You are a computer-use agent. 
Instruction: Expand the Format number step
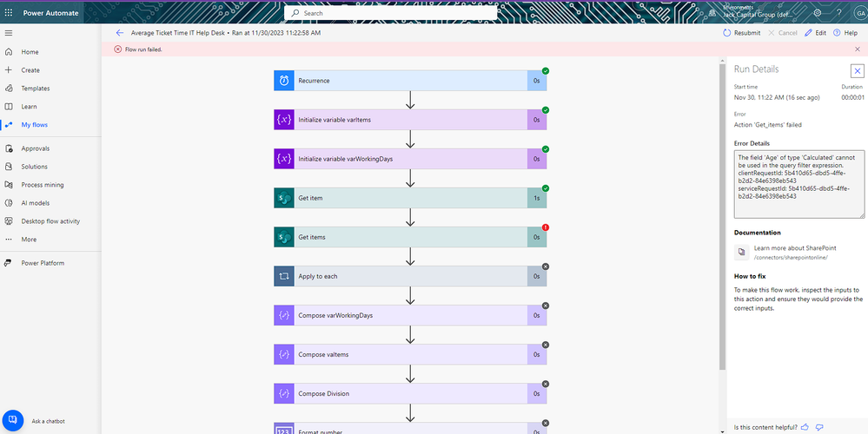coord(410,429)
